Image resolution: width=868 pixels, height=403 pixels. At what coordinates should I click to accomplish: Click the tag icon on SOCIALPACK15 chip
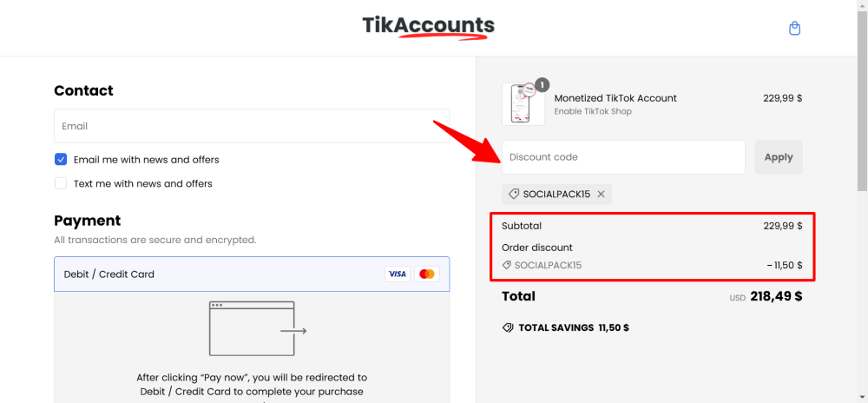click(514, 195)
